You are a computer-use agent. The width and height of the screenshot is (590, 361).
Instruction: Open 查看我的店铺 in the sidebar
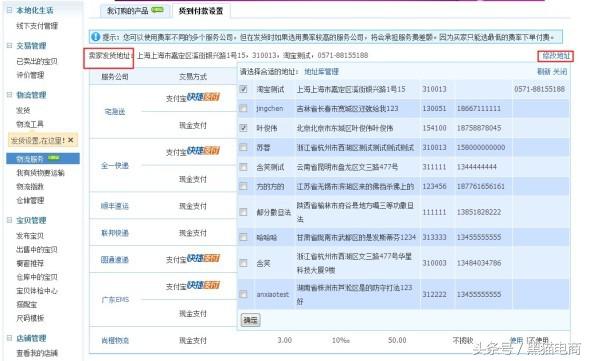point(37,353)
